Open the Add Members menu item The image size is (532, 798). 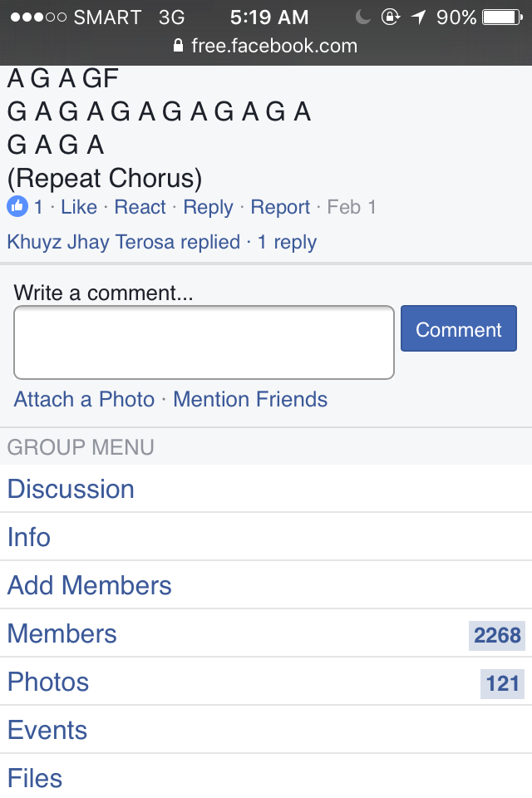pos(266,584)
